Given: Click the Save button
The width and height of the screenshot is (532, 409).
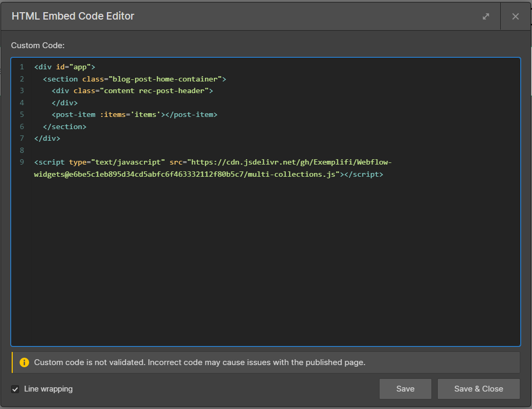Looking at the screenshot, I should tap(405, 388).
